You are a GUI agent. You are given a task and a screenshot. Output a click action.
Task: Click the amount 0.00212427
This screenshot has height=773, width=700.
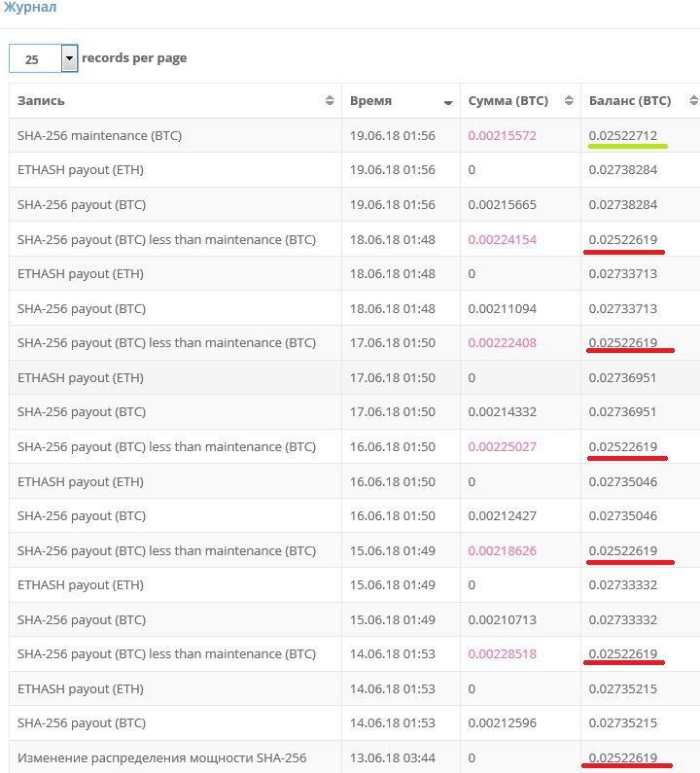pyautogui.click(x=503, y=515)
